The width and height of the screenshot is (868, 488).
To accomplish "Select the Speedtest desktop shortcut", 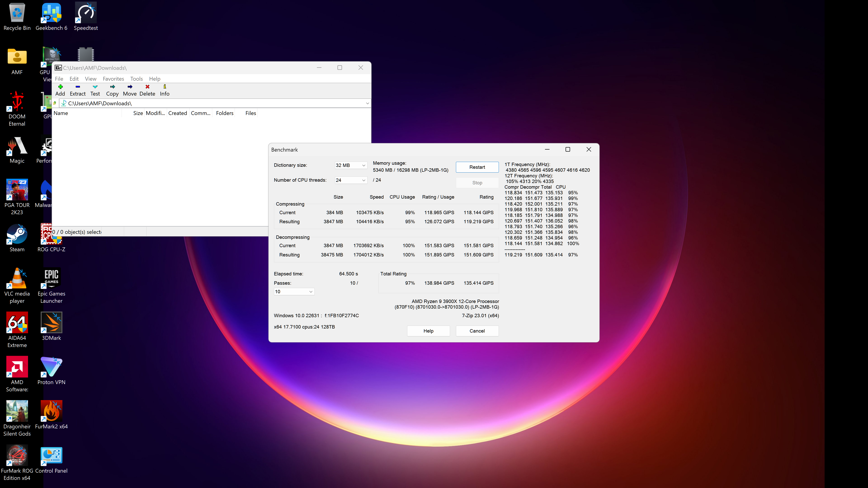I will tap(86, 17).
